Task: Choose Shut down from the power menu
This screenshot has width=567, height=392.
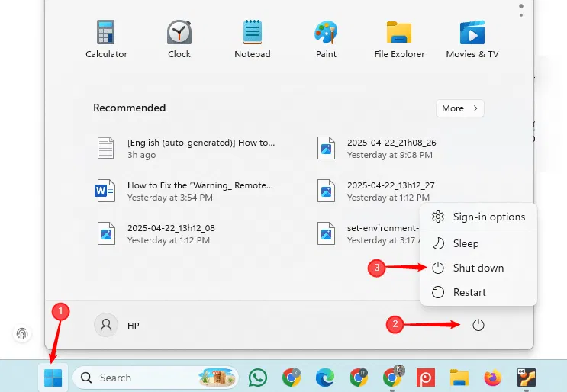Action: tap(478, 268)
